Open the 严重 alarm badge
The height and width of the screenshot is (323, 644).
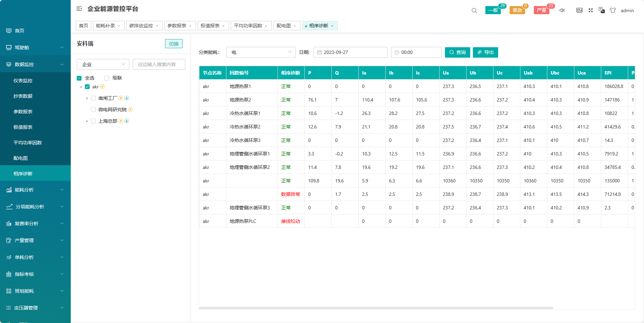(541, 10)
